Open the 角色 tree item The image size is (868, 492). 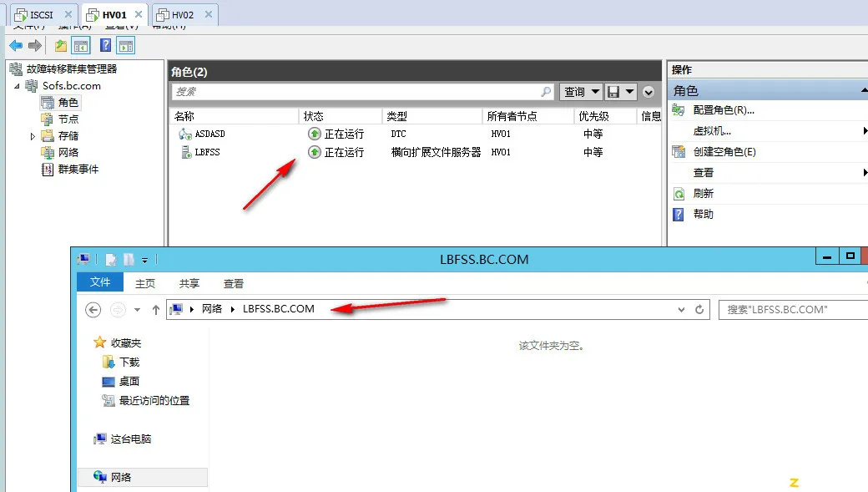click(68, 103)
